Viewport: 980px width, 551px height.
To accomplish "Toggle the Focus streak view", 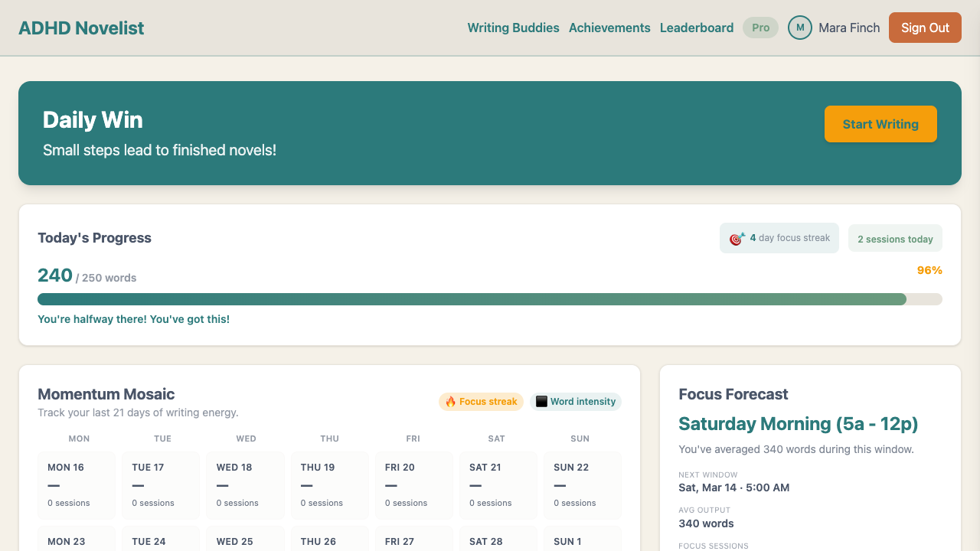I will click(481, 401).
